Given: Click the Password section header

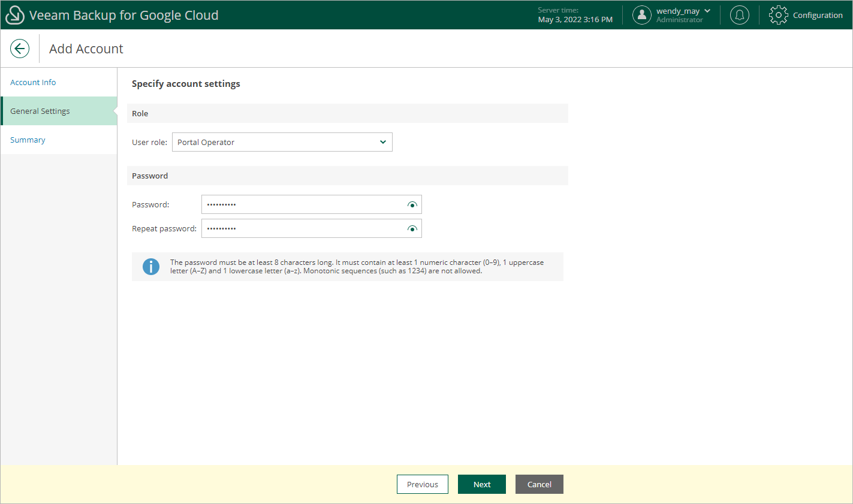Looking at the screenshot, I should pos(348,176).
